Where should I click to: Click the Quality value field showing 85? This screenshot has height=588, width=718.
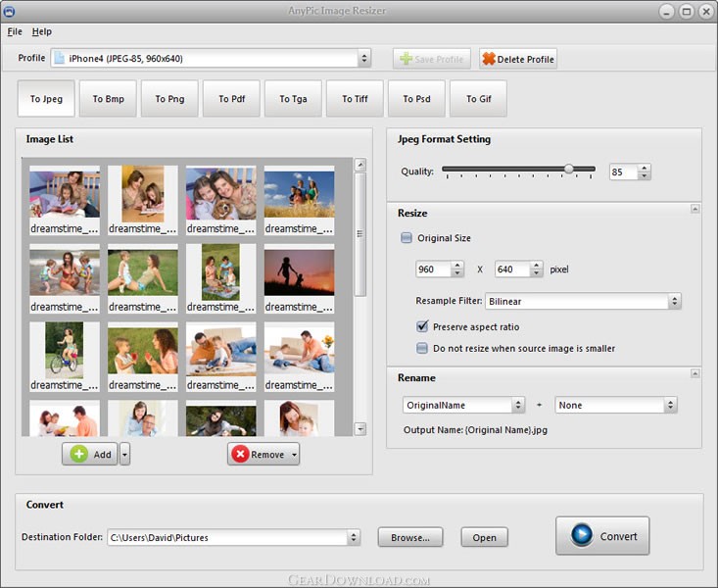(x=623, y=171)
